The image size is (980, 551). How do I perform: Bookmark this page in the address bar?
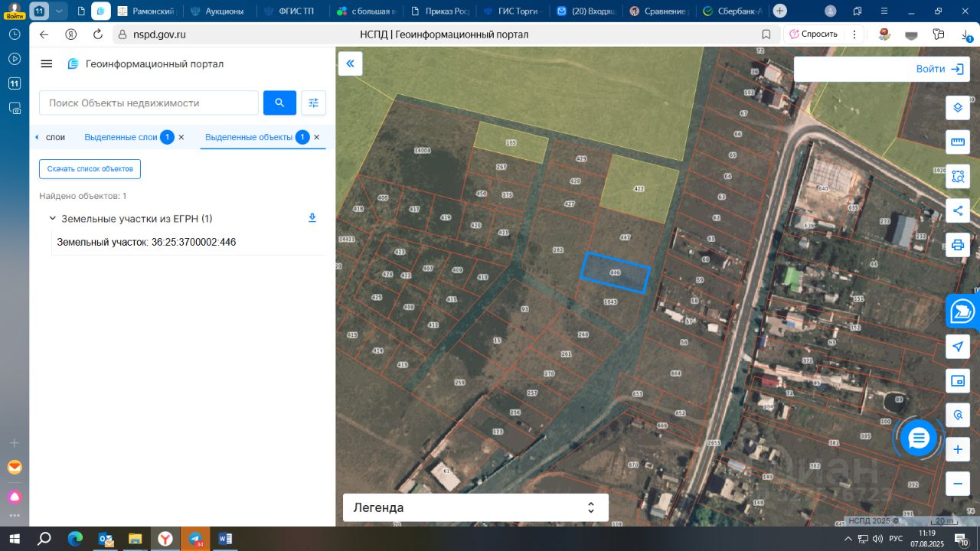point(766,34)
